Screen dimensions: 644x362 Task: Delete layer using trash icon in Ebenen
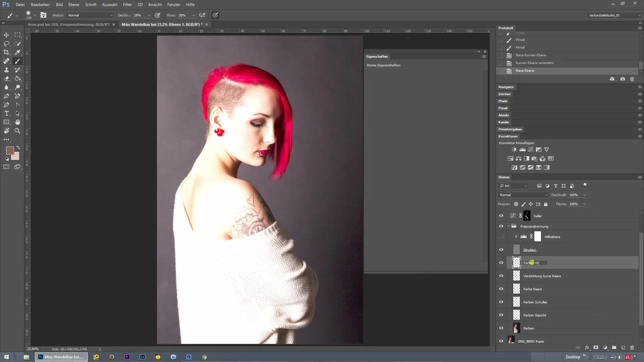632,348
